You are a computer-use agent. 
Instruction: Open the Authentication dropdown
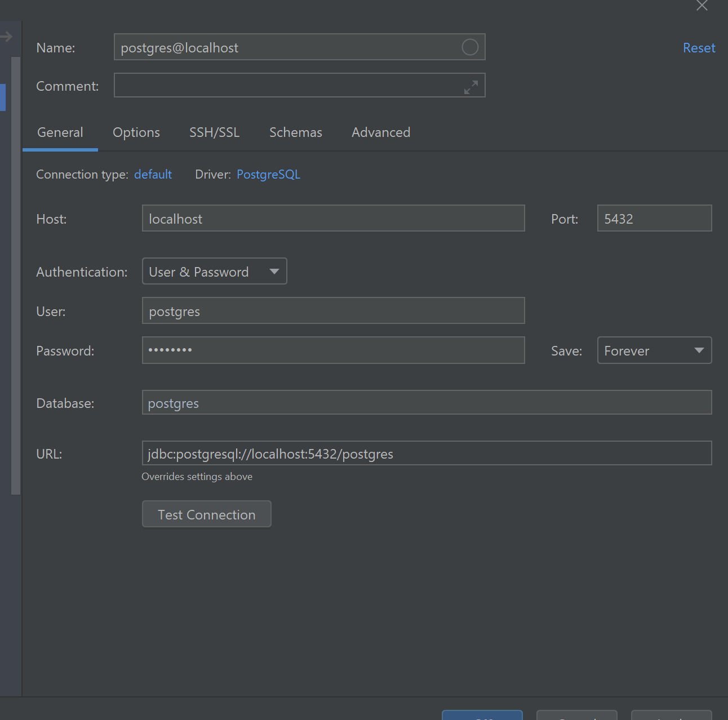pyautogui.click(x=215, y=272)
